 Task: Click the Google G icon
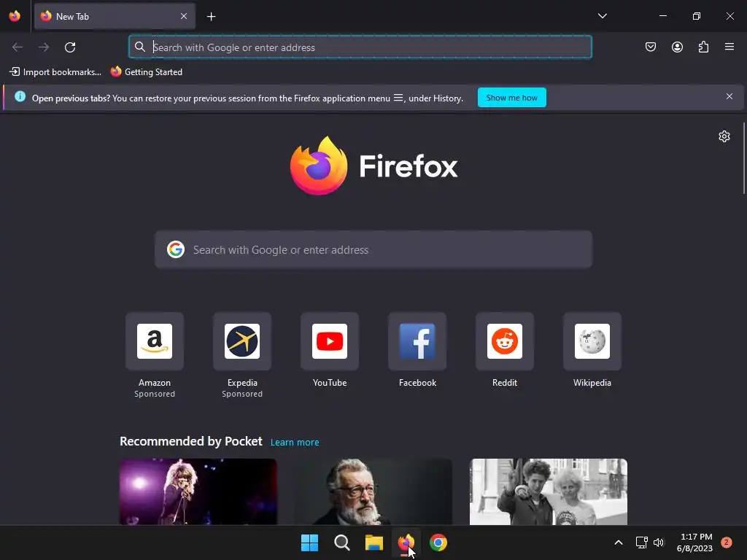[176, 249]
